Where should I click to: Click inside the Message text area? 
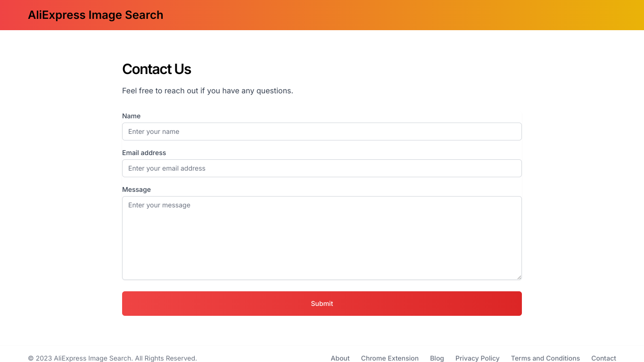[x=322, y=238]
